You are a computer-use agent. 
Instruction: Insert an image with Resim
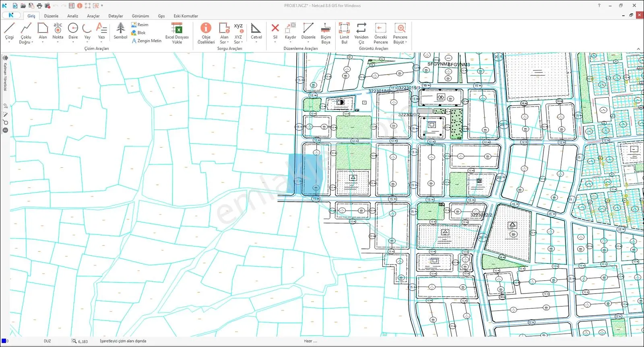(140, 25)
